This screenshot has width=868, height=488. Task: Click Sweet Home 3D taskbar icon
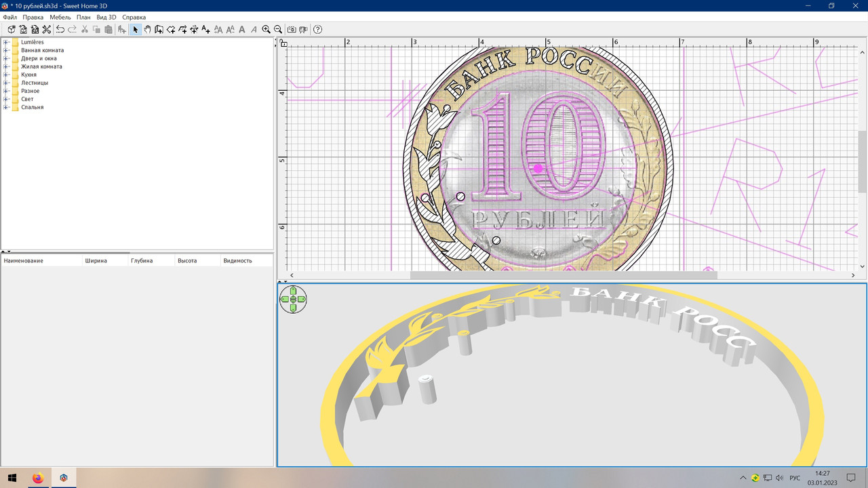(64, 478)
